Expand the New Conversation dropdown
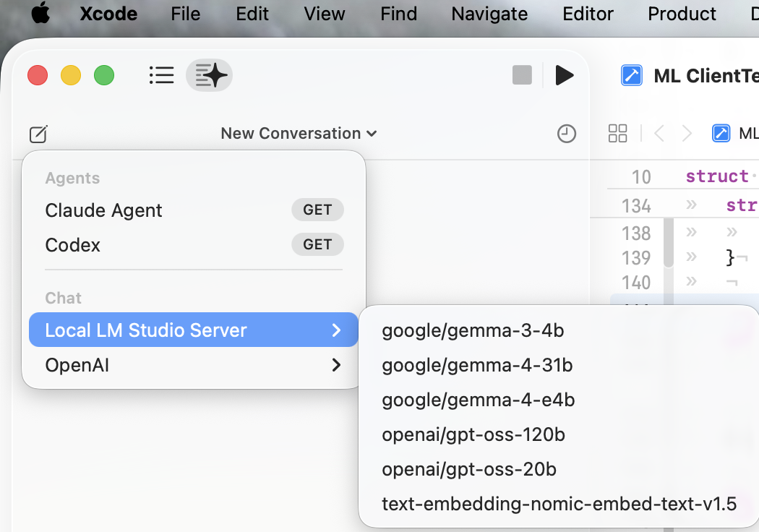 click(299, 134)
